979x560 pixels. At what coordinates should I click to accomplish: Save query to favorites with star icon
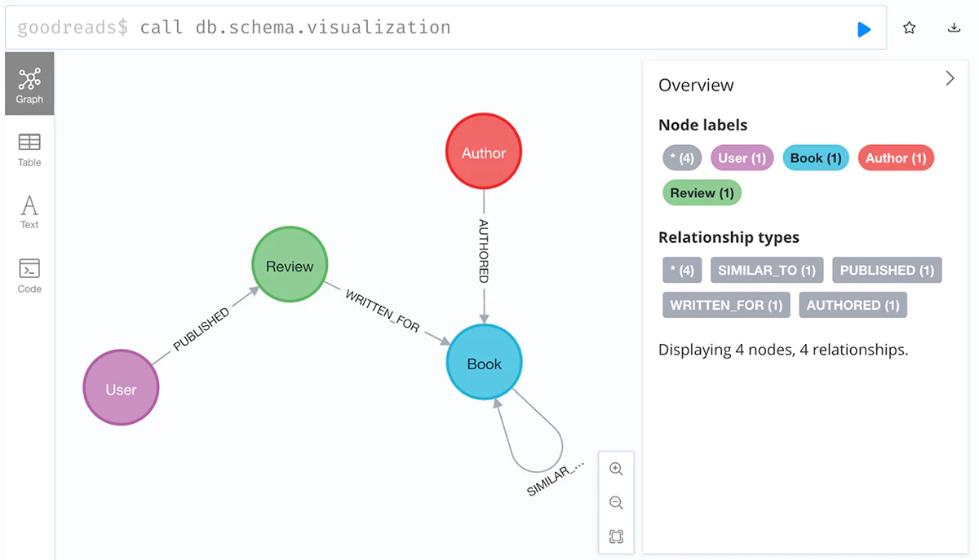click(910, 29)
